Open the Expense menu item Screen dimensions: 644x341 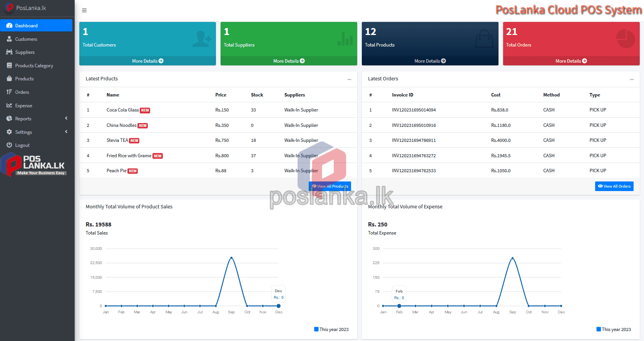[36, 105]
